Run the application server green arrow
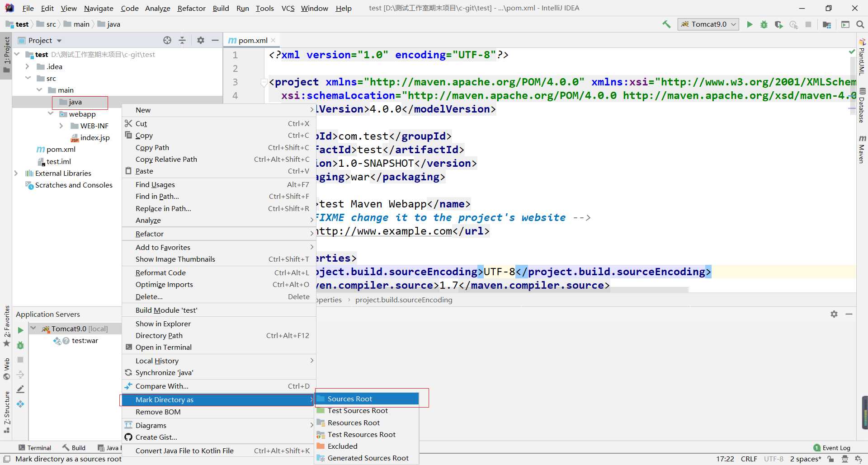This screenshot has width=868, height=465. coord(20,330)
